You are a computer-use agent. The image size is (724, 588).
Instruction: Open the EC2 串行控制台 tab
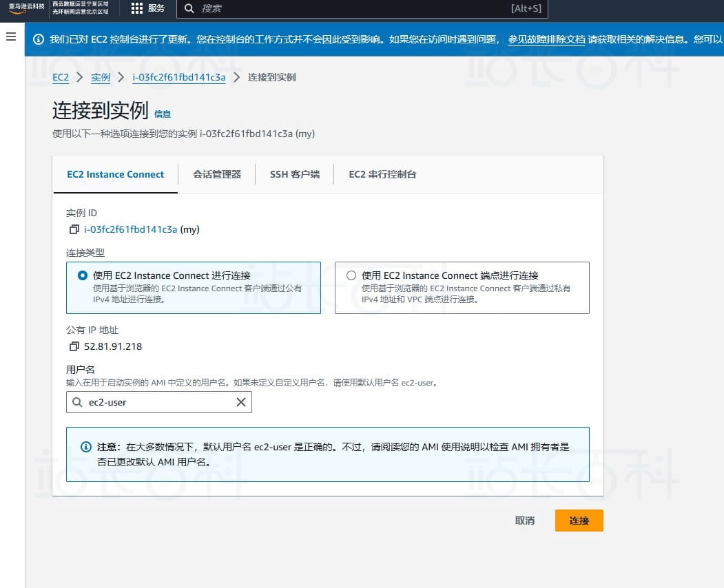(x=382, y=174)
